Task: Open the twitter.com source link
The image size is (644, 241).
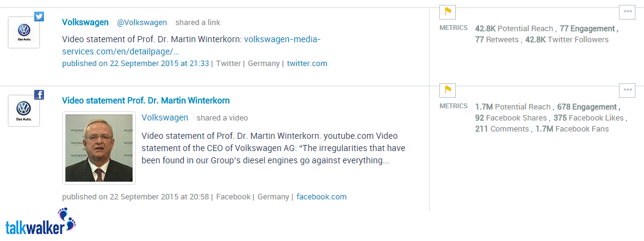Action: coord(307,64)
